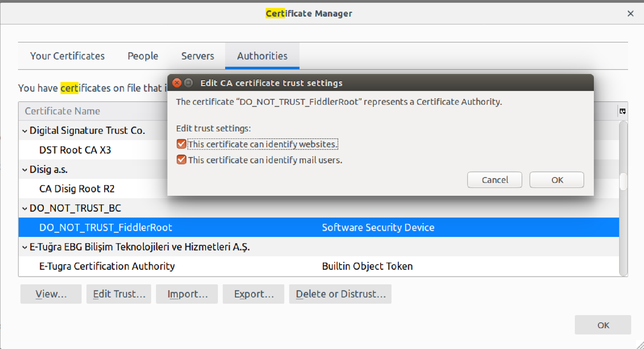Select the E-Tugra Certification Authority row

click(107, 266)
